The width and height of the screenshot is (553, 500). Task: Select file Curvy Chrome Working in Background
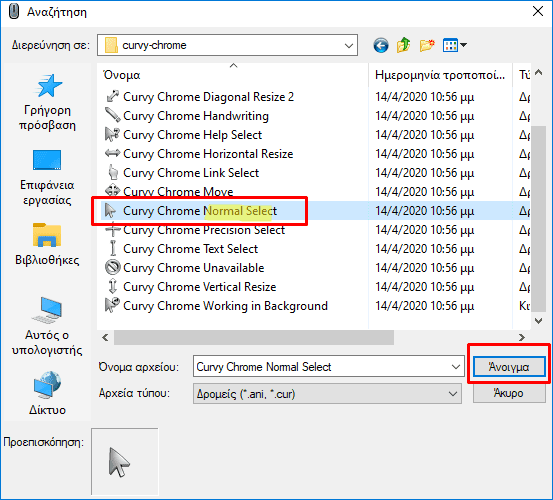click(225, 306)
